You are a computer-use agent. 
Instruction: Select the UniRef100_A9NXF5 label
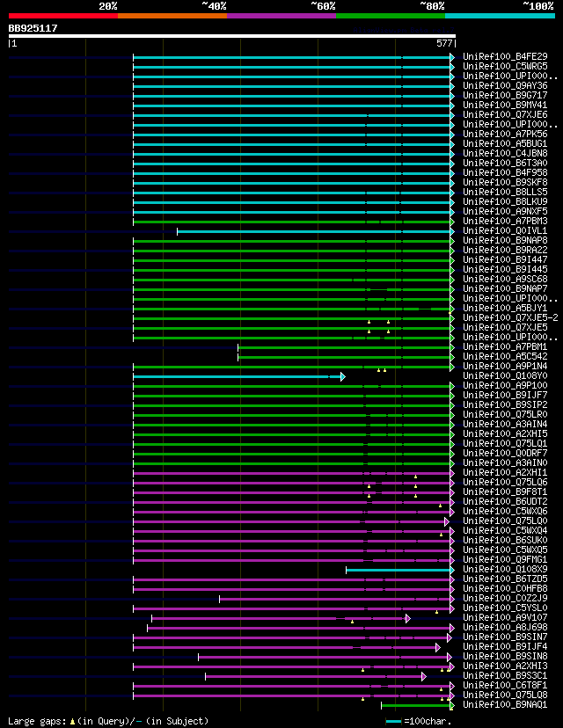[x=505, y=211]
